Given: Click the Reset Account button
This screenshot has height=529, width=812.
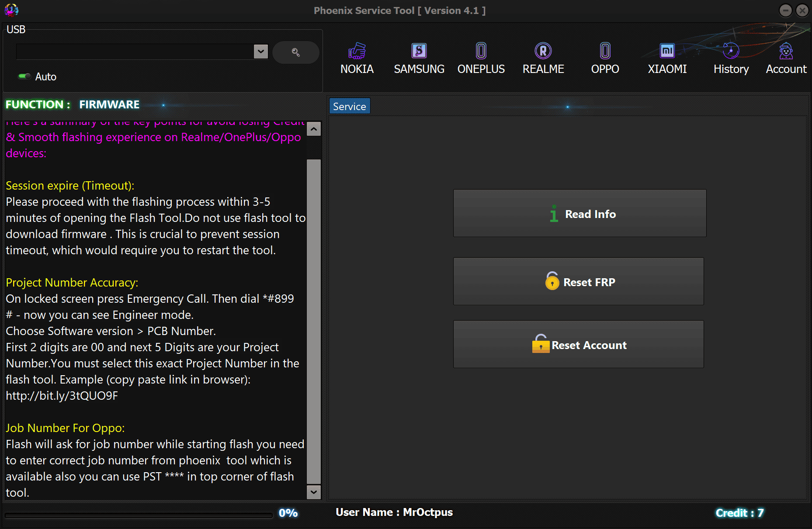Looking at the screenshot, I should pos(579,345).
